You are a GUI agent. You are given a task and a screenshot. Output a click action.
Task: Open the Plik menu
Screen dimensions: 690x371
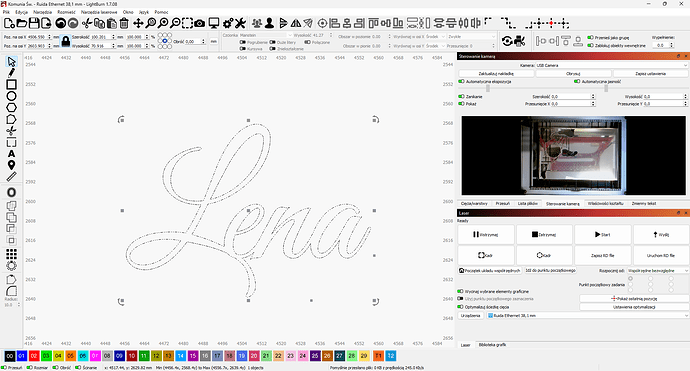tap(6, 12)
